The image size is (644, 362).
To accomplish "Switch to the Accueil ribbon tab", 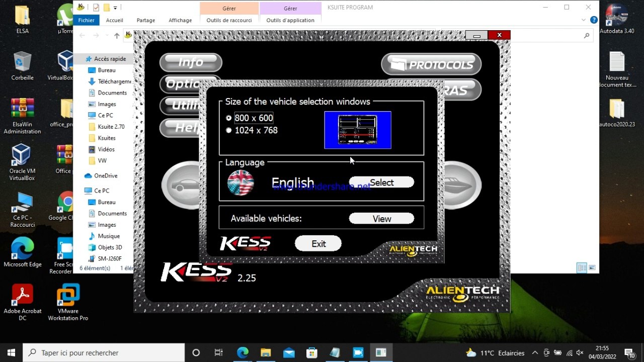I will [x=115, y=20].
